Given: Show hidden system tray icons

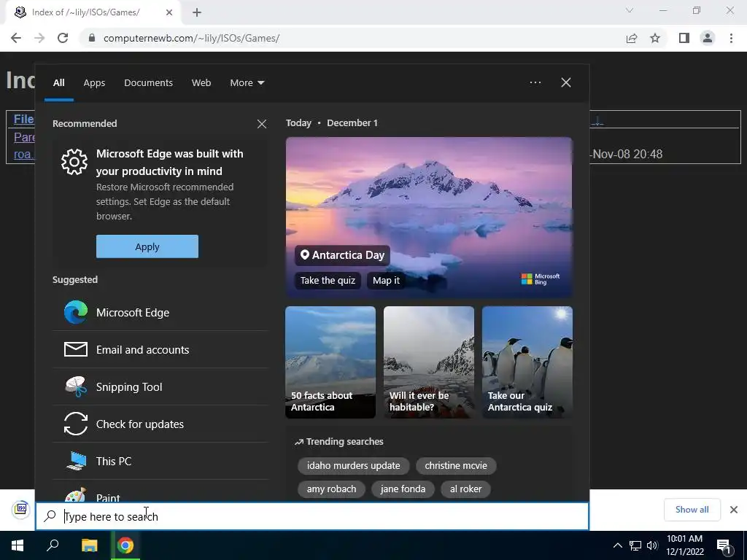Looking at the screenshot, I should (617, 545).
